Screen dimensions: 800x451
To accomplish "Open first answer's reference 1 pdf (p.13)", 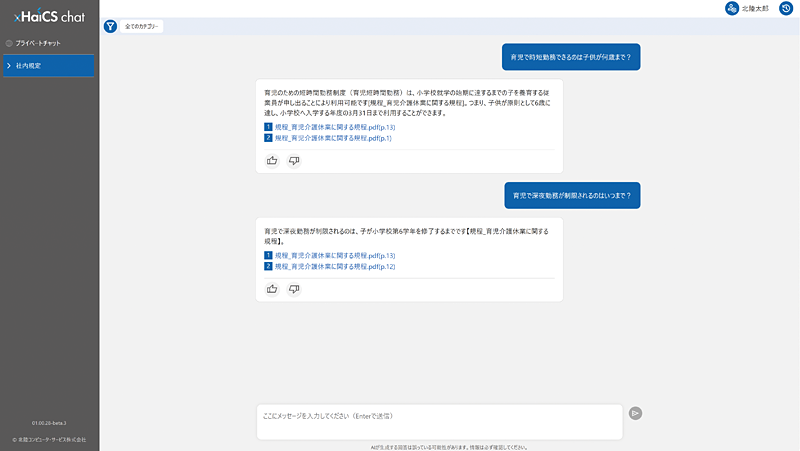I will pos(335,127).
